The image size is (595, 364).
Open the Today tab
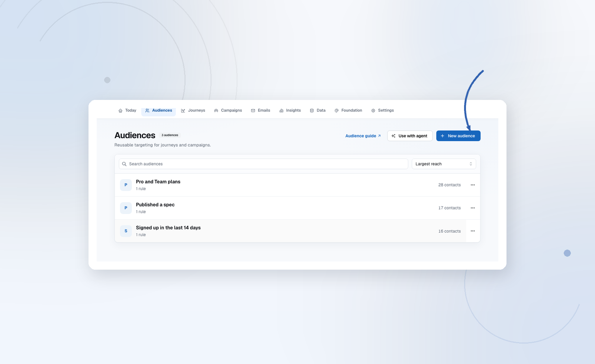[x=127, y=110]
